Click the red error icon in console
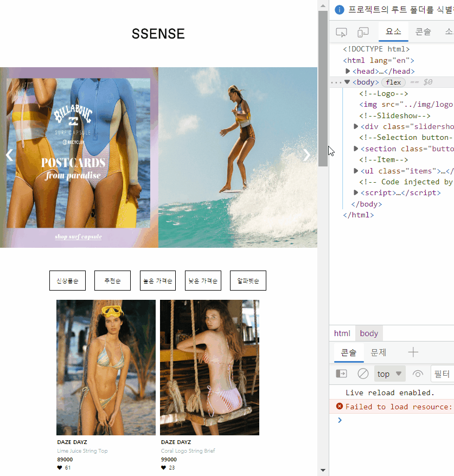This screenshot has height=476, width=454. (x=340, y=406)
